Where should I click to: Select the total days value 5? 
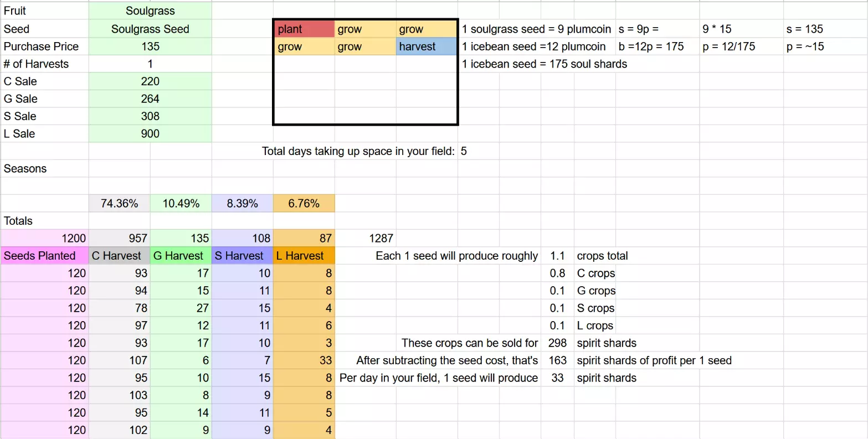[x=464, y=151]
